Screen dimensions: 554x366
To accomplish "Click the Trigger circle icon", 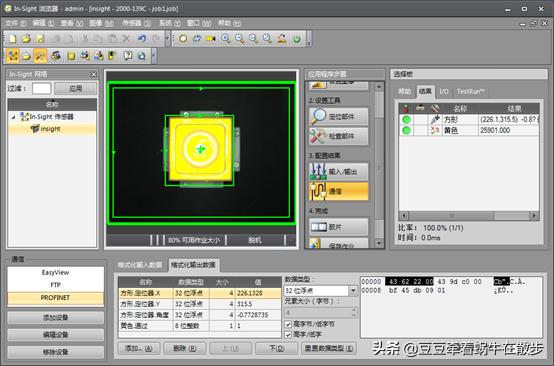I will [x=183, y=39].
